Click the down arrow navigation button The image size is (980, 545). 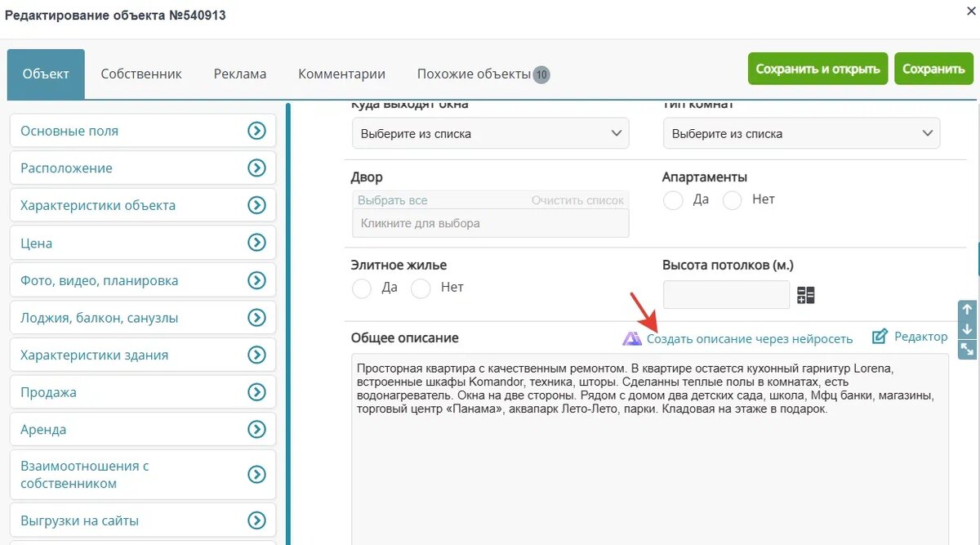point(967,329)
